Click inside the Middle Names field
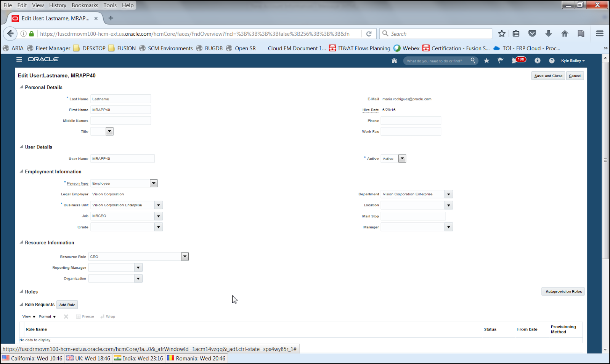This screenshot has height=364, width=610. pyautogui.click(x=120, y=120)
